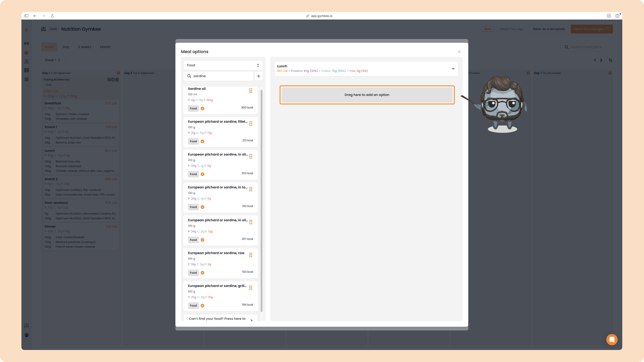
Task: Switch to 2 weeks view tab
Action: (84, 47)
